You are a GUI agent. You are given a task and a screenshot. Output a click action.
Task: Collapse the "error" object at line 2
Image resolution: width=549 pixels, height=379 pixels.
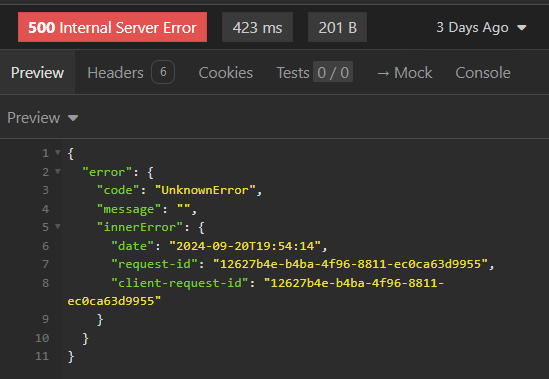58,171
